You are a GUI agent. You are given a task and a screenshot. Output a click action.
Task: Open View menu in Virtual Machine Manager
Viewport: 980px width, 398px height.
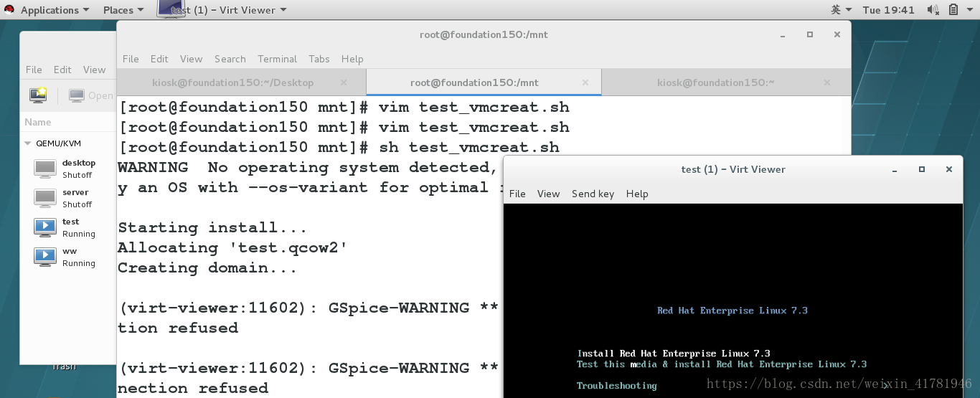94,70
